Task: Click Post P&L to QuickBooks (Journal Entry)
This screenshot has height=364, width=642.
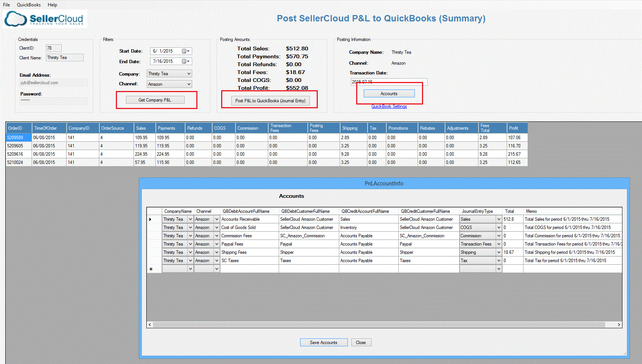Action: coord(270,101)
